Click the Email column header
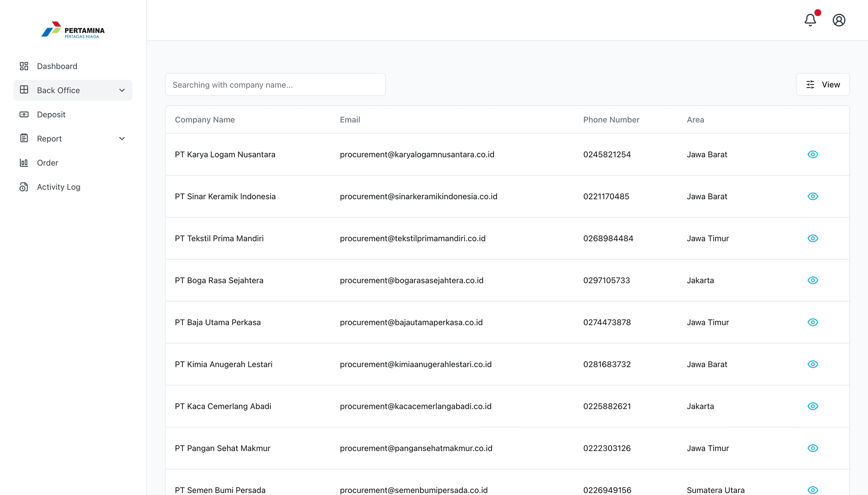Screen dimensions: 868x495 (350, 119)
